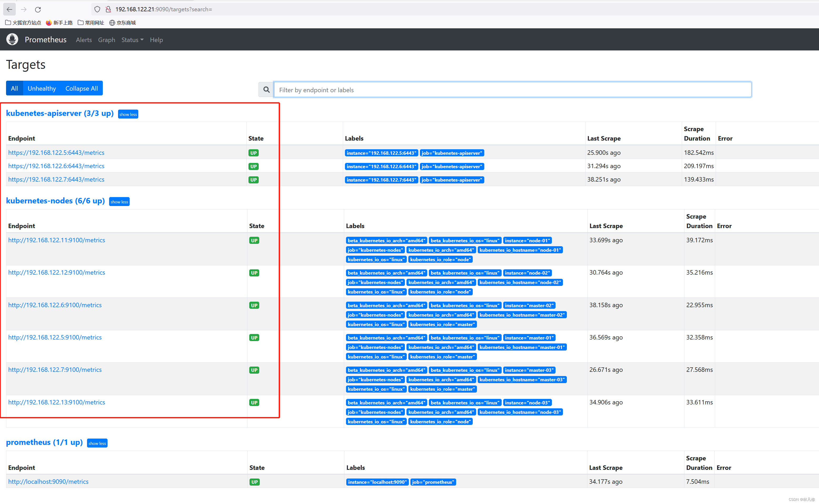Click kubernetes_io_hostname="node-01" label
Image resolution: width=819 pixels, height=504 pixels.
(520, 250)
